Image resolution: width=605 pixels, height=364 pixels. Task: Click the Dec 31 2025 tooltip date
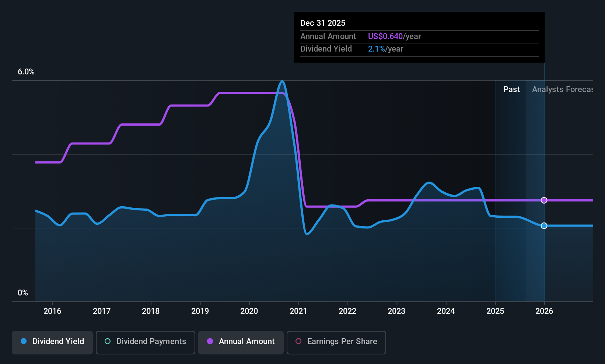point(323,23)
